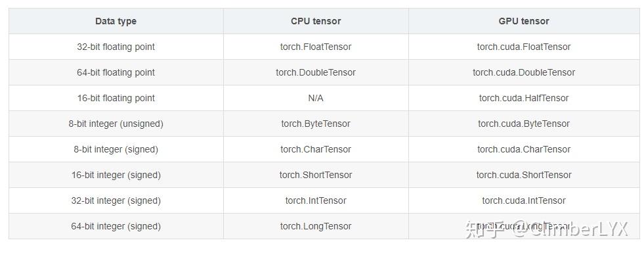Click the torch.cuda.CharTensor cell
Viewport: 644px width, 255px height.
tap(524, 149)
